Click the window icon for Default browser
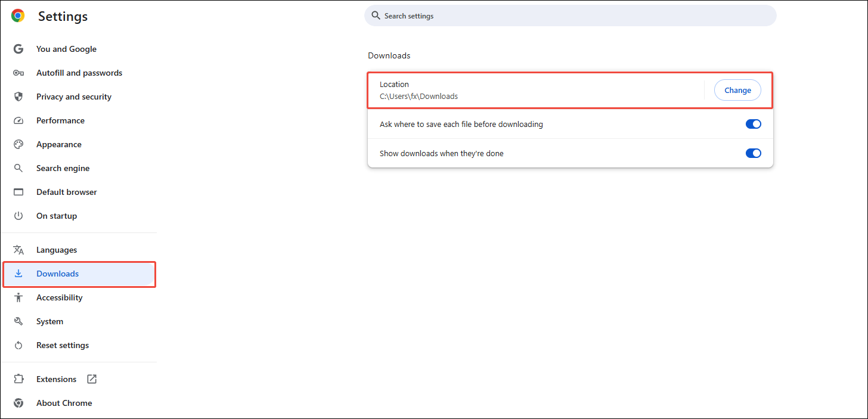This screenshot has height=419, width=868. coord(18,192)
